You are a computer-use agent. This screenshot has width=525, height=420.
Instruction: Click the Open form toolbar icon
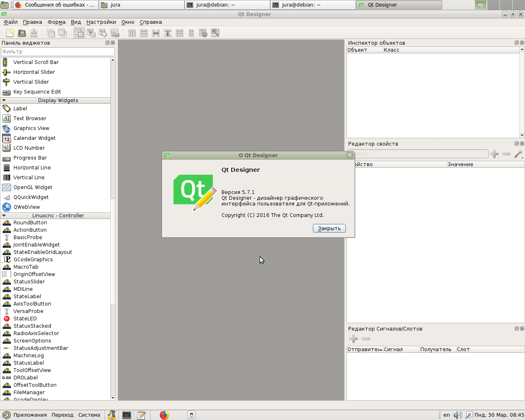pos(22,33)
